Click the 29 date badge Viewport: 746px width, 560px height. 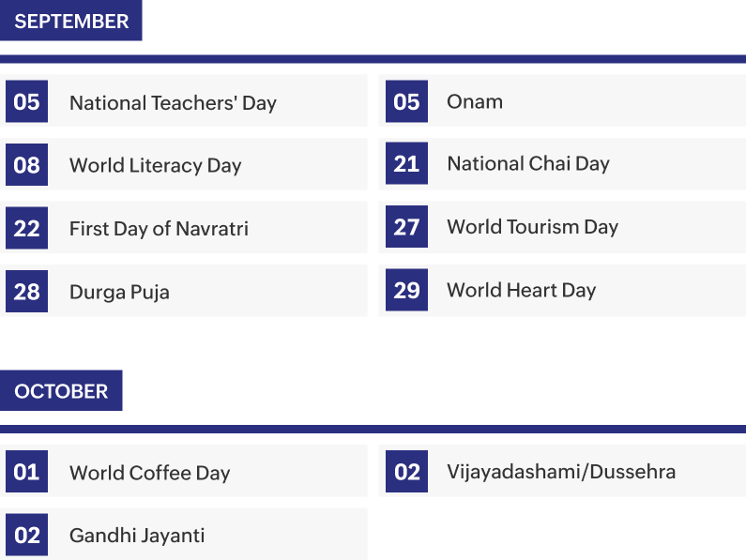click(x=406, y=289)
